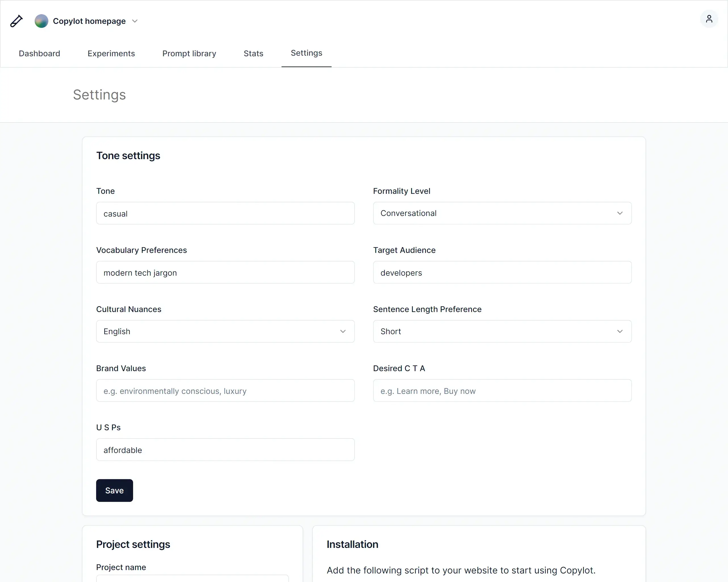Click the gradient project avatar circle
The image size is (728, 582).
click(x=41, y=21)
